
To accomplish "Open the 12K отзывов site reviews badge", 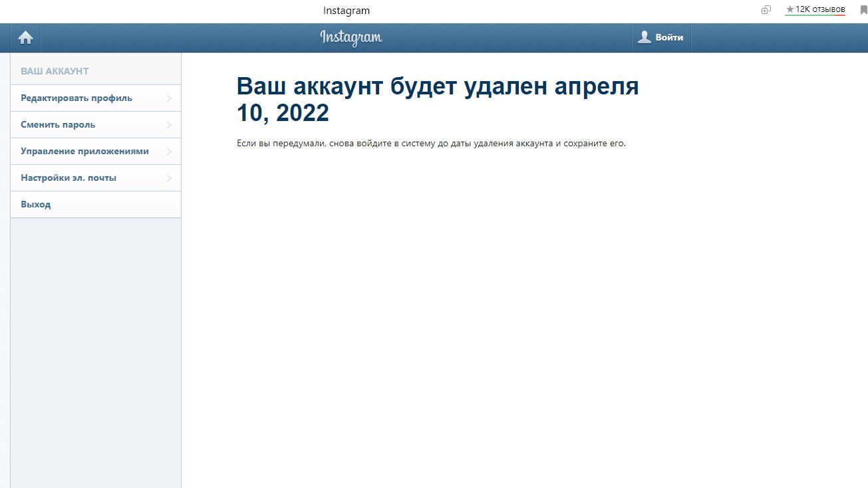I will pyautogui.click(x=815, y=9).
